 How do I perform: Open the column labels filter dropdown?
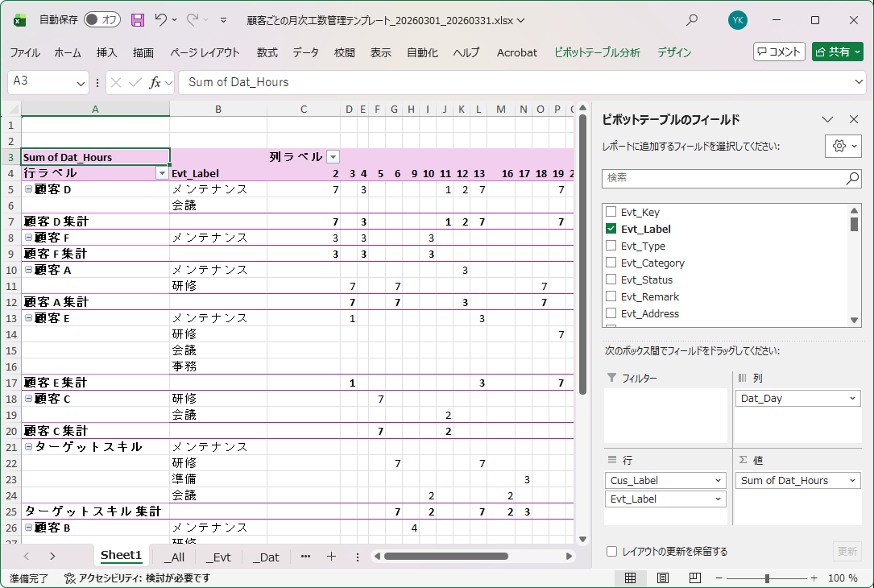click(333, 157)
